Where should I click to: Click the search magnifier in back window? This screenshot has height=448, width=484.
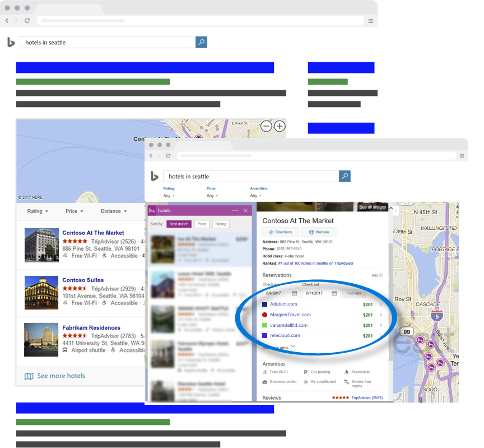coord(201,42)
